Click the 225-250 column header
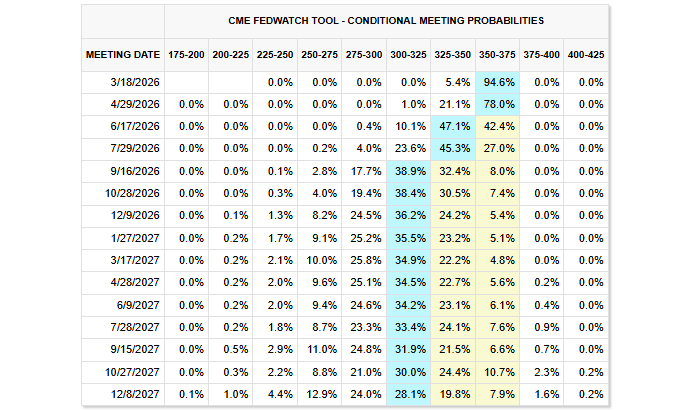Viewport: 685px width, 410px height. tap(275, 52)
